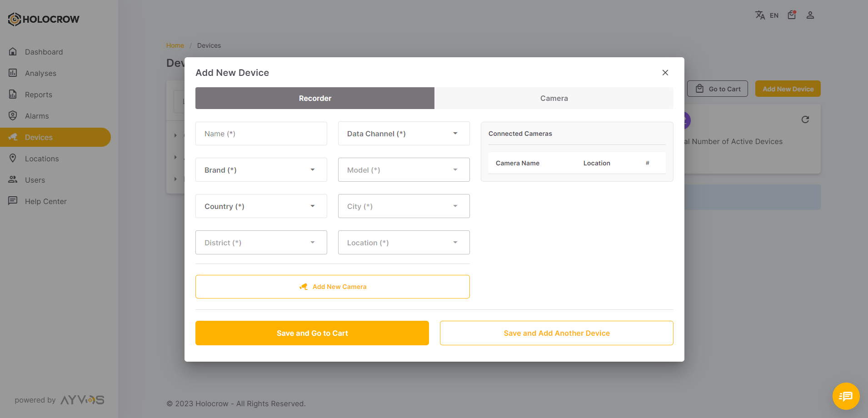Open the user profile icon
868x418 pixels.
click(x=810, y=15)
